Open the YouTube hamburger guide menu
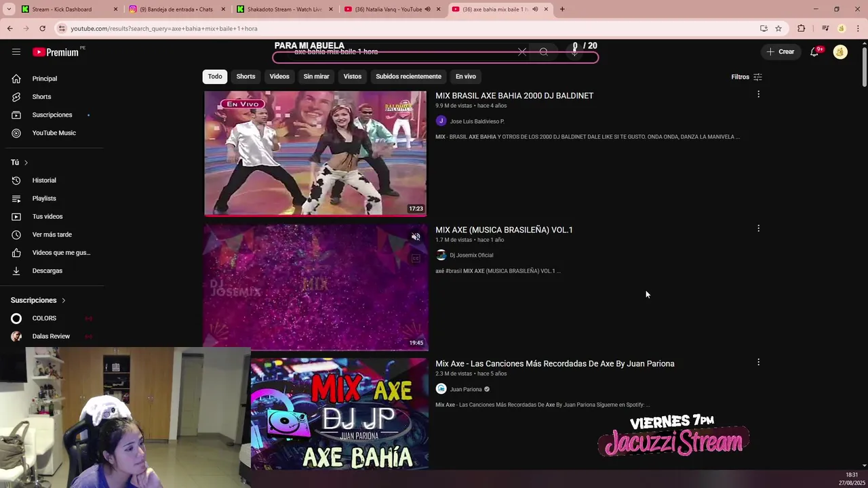868x488 pixels. [x=16, y=52]
